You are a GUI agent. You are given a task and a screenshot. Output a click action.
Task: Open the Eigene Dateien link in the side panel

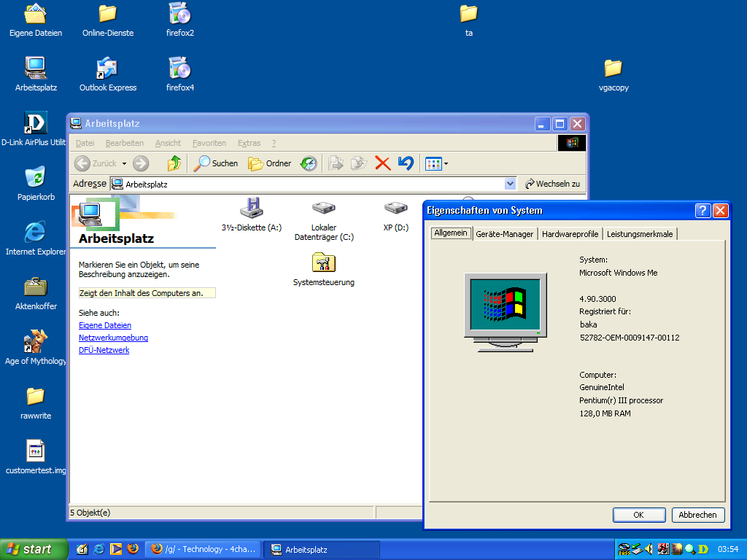click(105, 325)
